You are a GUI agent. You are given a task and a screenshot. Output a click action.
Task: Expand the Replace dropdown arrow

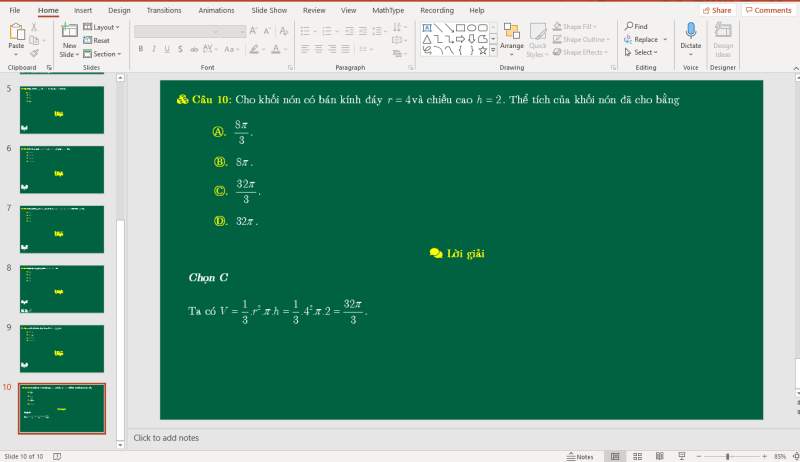tap(665, 39)
